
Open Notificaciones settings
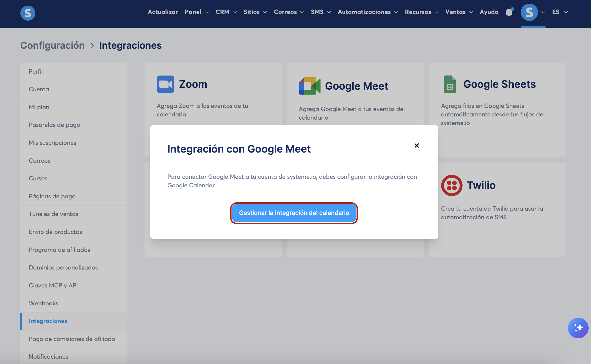click(x=74, y=357)
